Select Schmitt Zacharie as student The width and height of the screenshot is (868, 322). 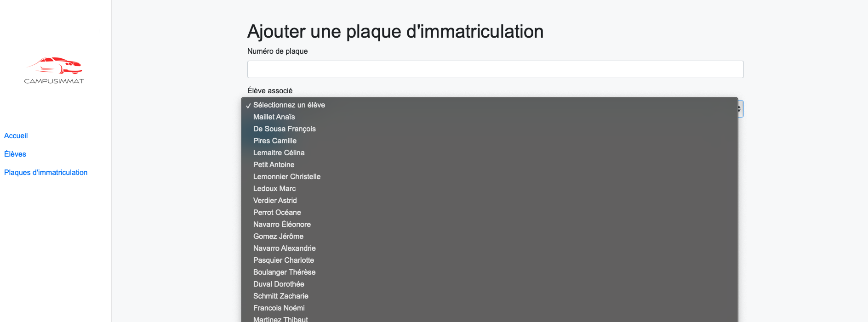(x=490, y=296)
